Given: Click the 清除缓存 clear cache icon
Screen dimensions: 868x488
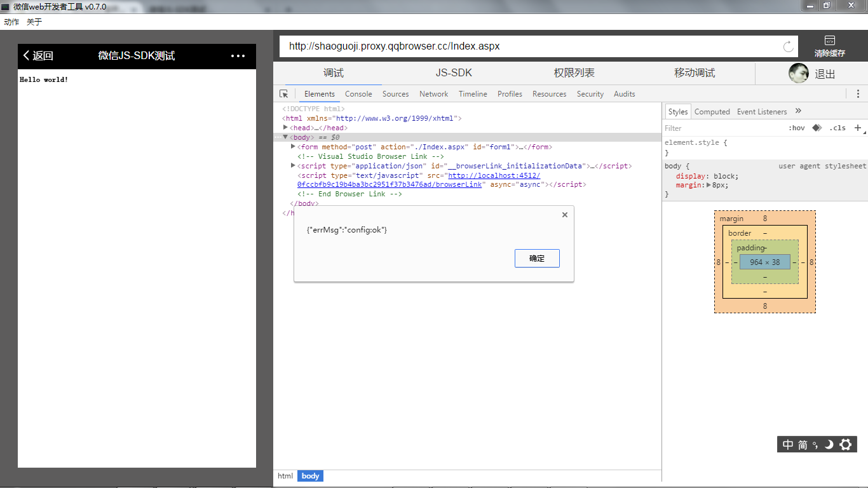Looking at the screenshot, I should tap(830, 46).
